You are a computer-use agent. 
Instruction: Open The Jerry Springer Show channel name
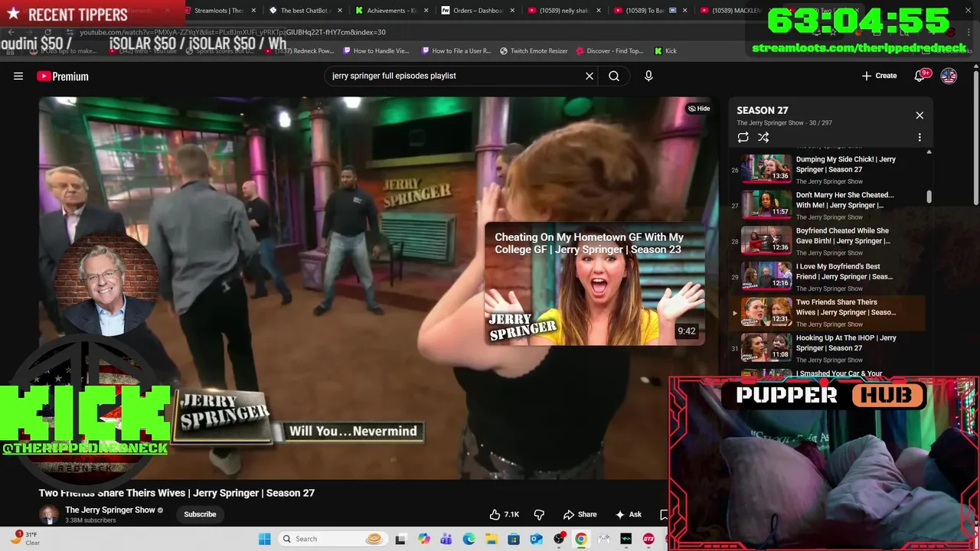click(110, 510)
